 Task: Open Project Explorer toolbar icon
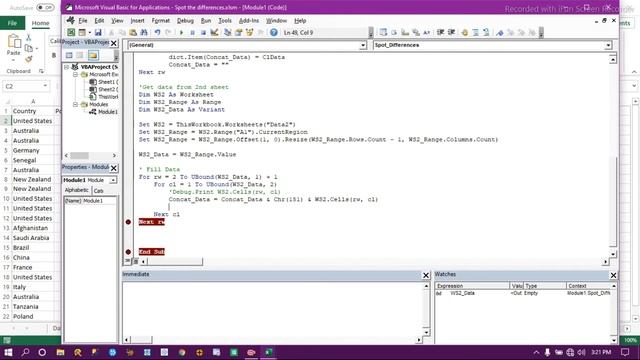click(228, 32)
